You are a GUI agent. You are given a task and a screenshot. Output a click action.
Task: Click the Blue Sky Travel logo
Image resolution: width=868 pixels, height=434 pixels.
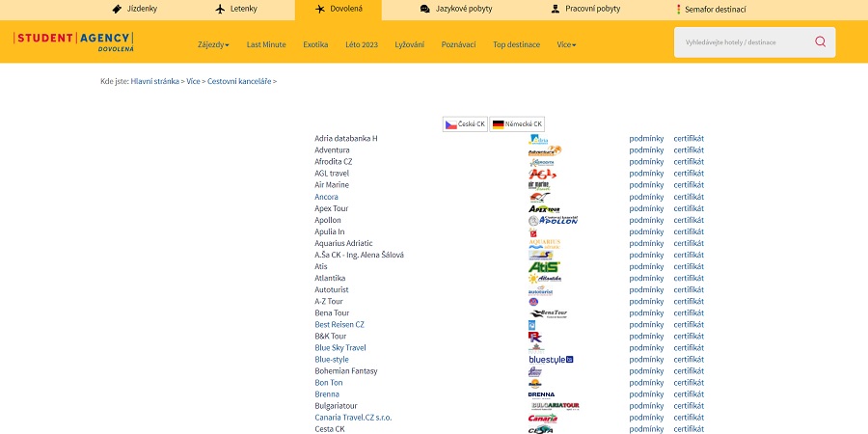(536, 348)
